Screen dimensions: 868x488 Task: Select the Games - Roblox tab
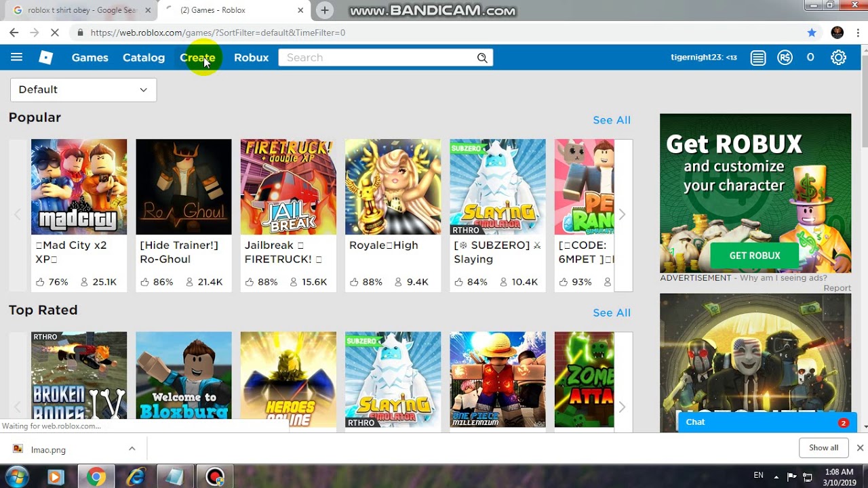click(234, 10)
